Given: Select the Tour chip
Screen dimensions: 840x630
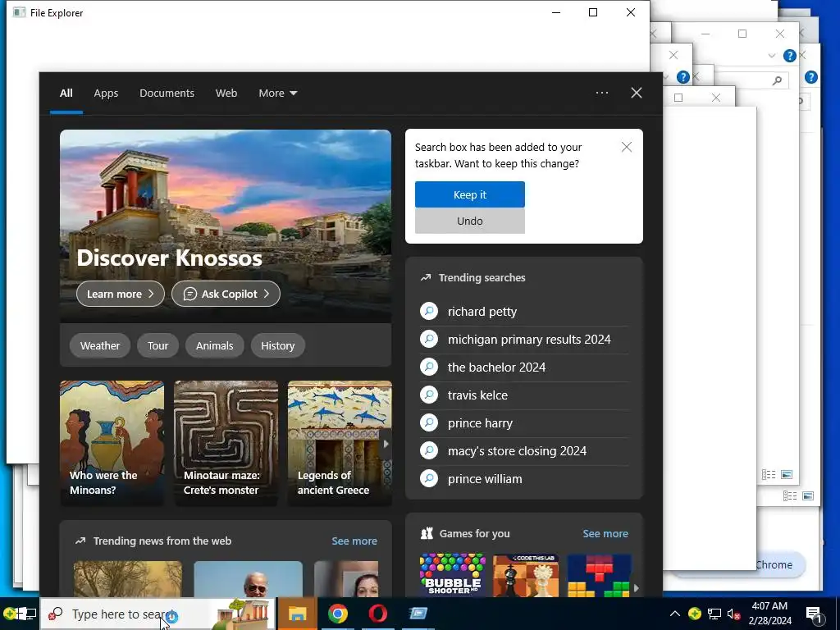Looking at the screenshot, I should pyautogui.click(x=157, y=345).
